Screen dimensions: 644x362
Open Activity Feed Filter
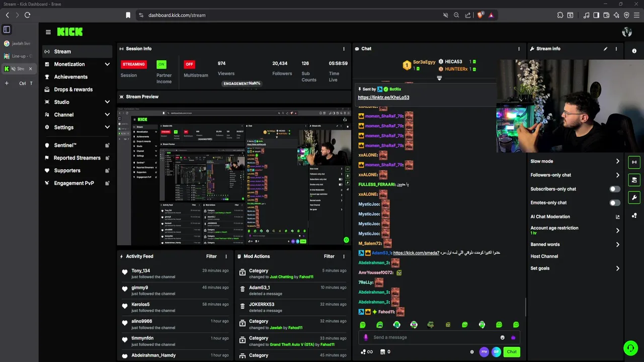coord(211,256)
